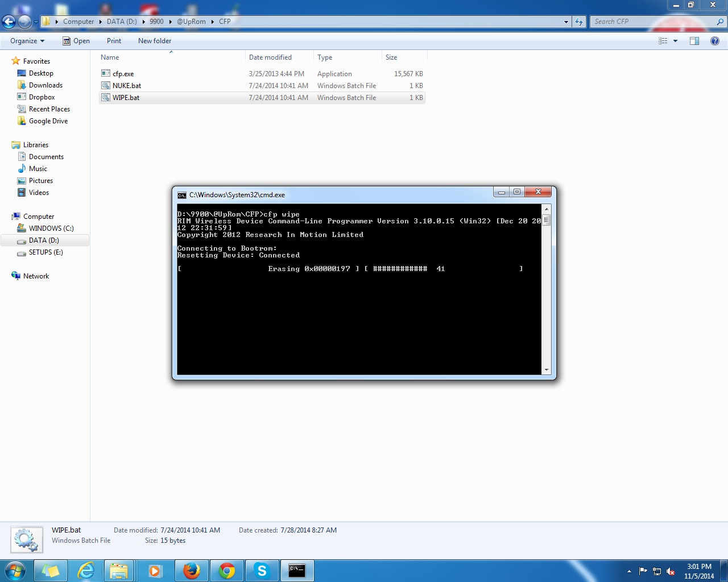The height and width of the screenshot is (582, 728).
Task: Click scroll down arrow in cmd window
Action: click(546, 370)
